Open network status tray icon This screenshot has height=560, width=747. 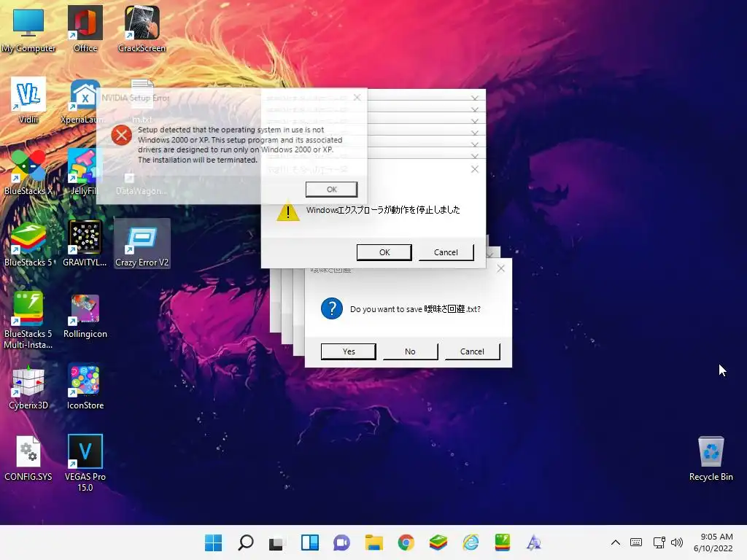tap(659, 542)
